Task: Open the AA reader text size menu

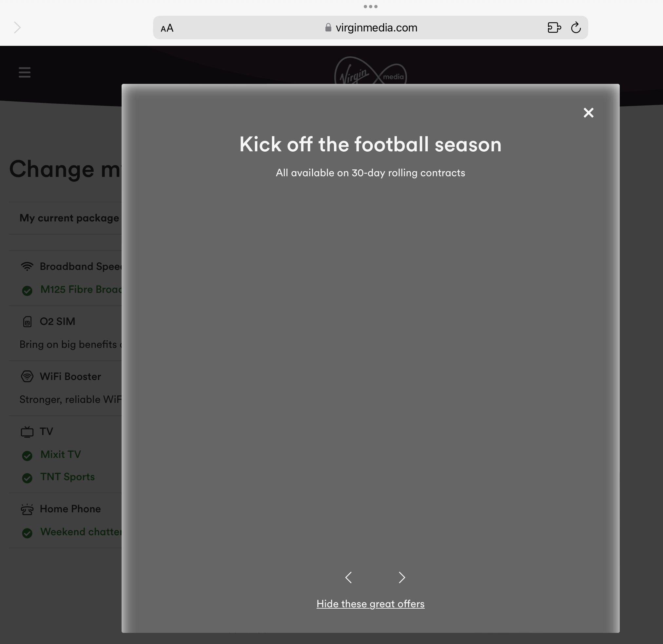Action: tap(167, 28)
